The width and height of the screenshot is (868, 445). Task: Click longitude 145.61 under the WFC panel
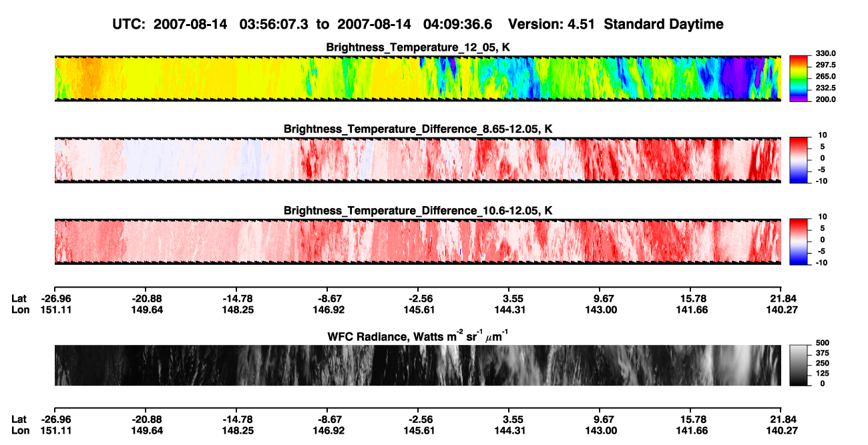(420, 430)
